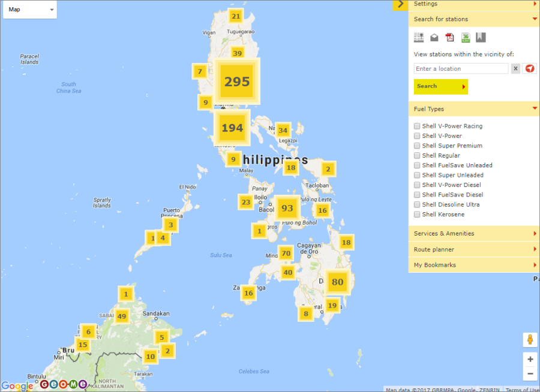Open the 49 station cluster in Sabah
This screenshot has height=392, width=540.
click(122, 316)
